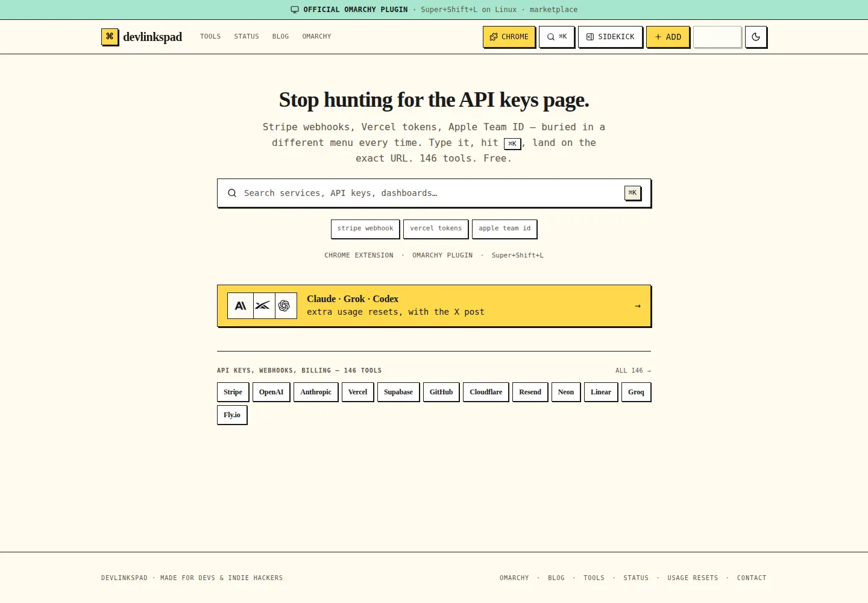Image resolution: width=868 pixels, height=603 pixels.
Task: Click the Grok logo icon in yellow banner
Action: coord(263,306)
